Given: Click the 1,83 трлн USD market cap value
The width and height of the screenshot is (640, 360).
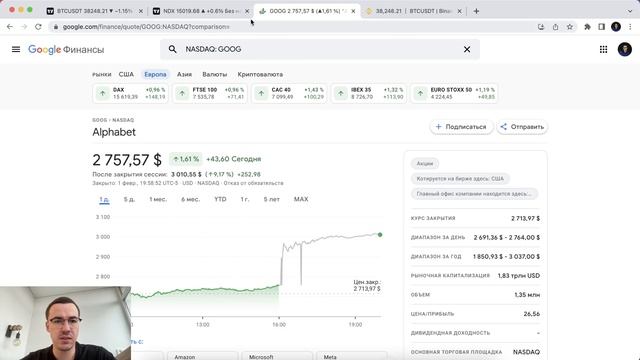Looking at the screenshot, I should 519,276.
